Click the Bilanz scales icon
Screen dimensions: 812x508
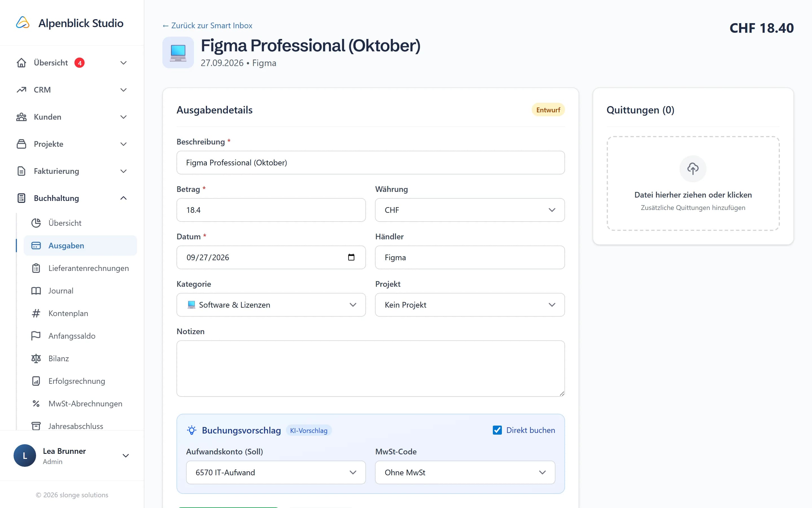pyautogui.click(x=36, y=358)
